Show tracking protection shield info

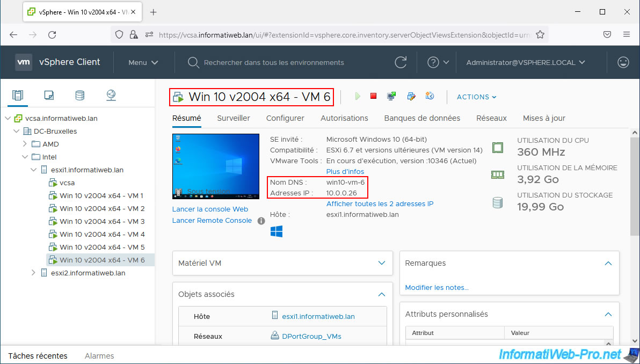coord(119,35)
